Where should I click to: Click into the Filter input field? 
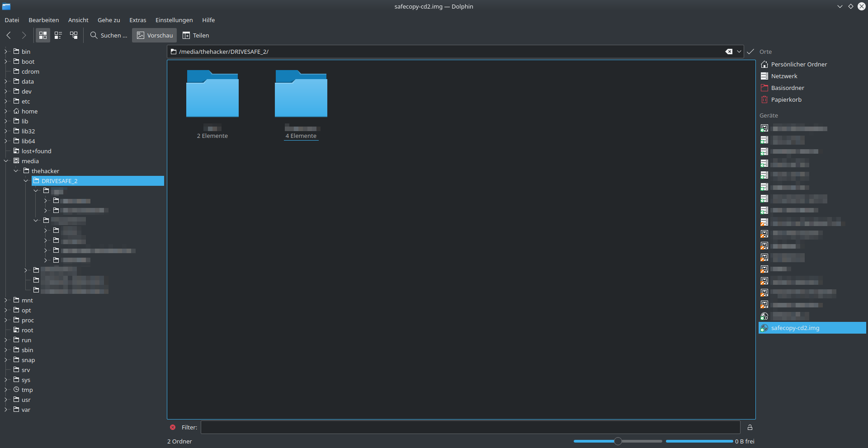pyautogui.click(x=470, y=427)
